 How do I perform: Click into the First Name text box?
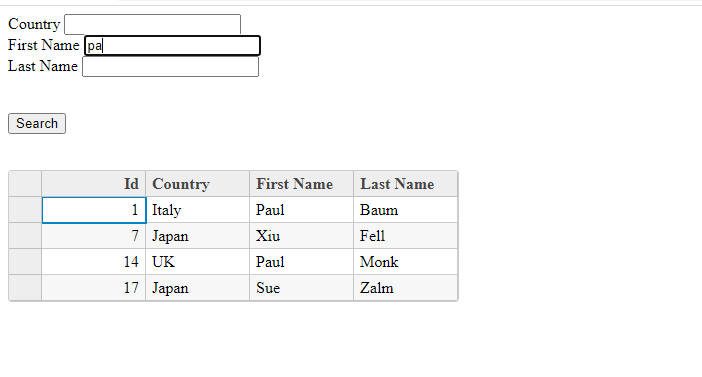tap(172, 46)
